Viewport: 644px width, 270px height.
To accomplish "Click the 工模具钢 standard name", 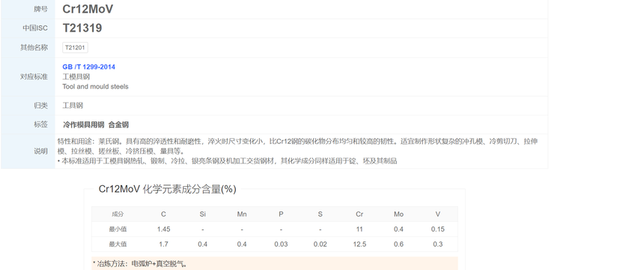I will point(76,76).
